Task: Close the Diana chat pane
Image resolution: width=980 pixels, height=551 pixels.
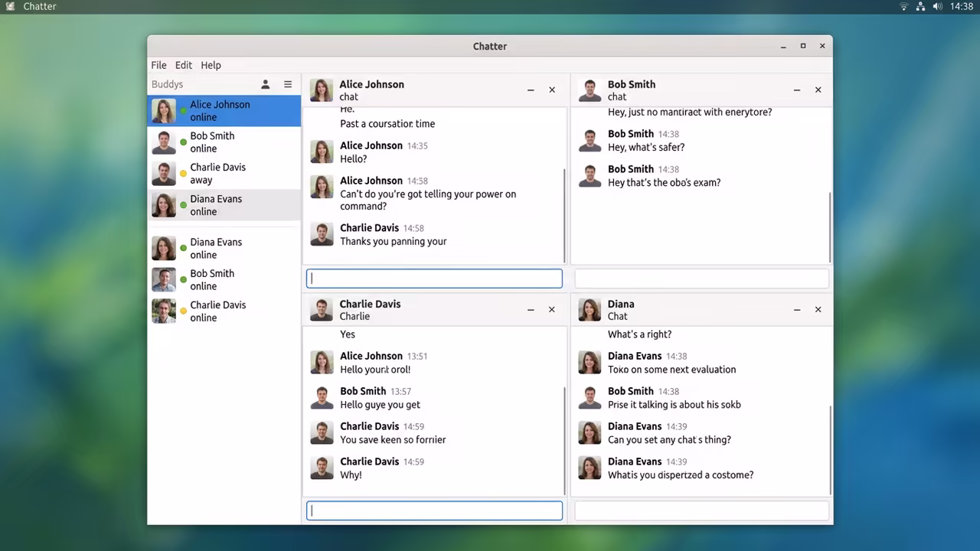Action: coord(818,310)
